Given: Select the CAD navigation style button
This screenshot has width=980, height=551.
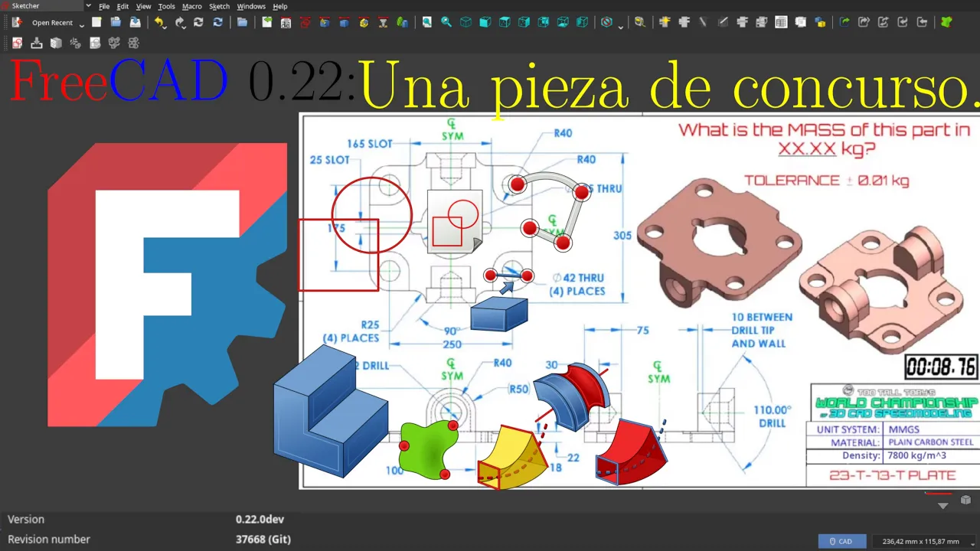Looking at the screenshot, I should tap(842, 542).
